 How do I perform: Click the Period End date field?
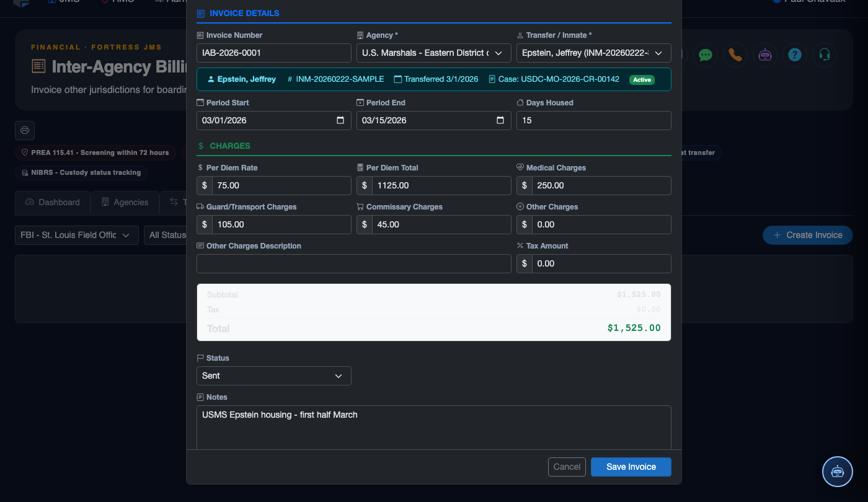(434, 120)
